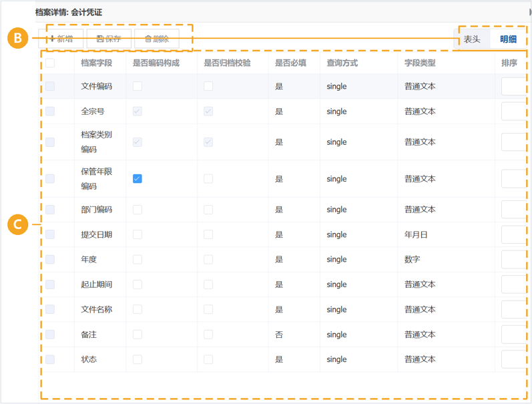The width and height of the screenshot is (532, 404).
Task: Click the 全宗号 field name cell
Action: [x=93, y=112]
